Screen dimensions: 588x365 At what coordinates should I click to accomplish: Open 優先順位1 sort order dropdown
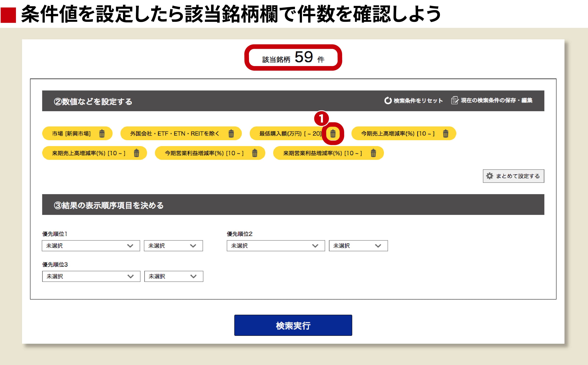[173, 246]
